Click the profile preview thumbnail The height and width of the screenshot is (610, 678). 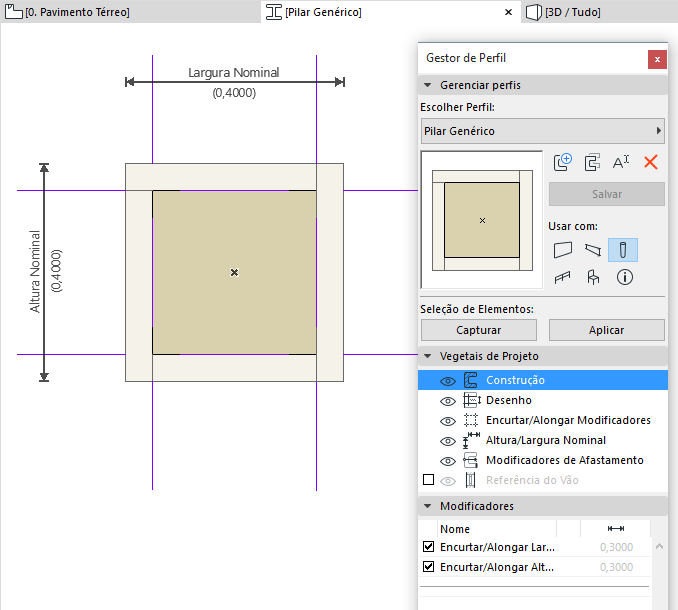(x=482, y=220)
